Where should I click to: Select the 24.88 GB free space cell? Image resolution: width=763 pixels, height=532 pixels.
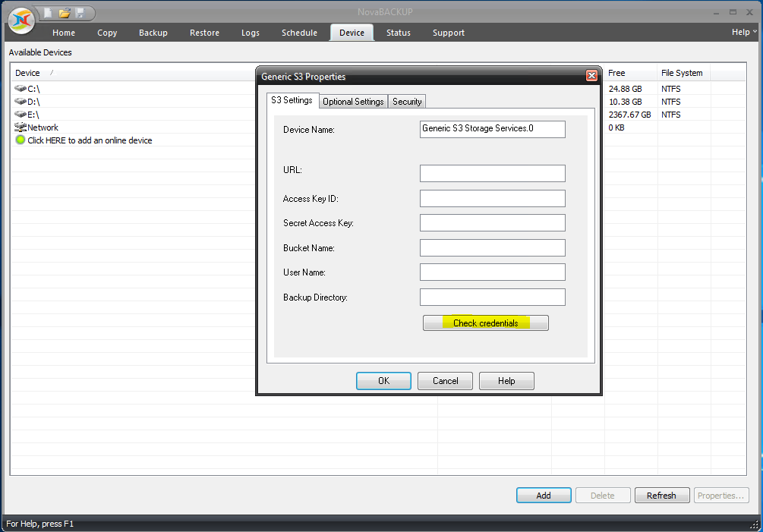tap(626, 89)
